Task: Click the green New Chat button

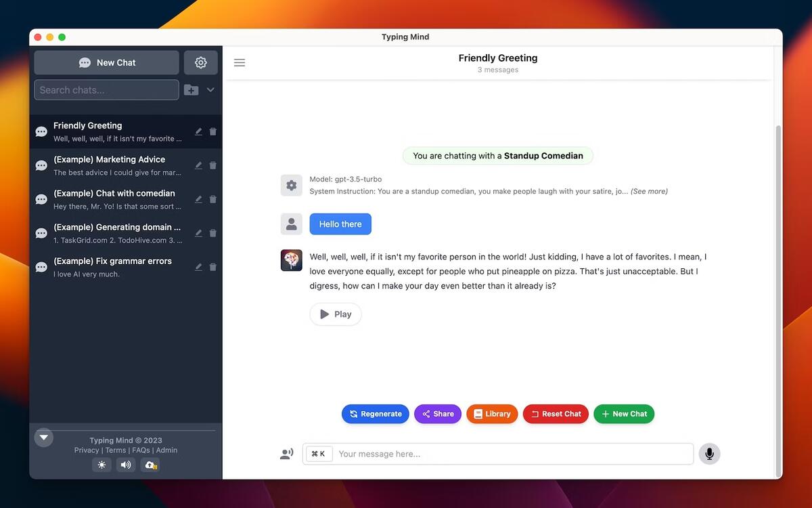Action: 624,414
